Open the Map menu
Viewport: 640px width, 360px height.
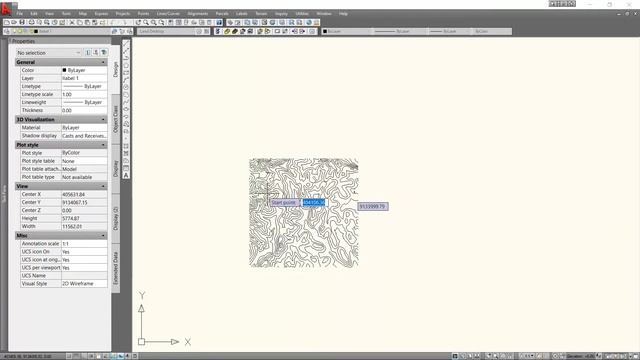point(82,13)
